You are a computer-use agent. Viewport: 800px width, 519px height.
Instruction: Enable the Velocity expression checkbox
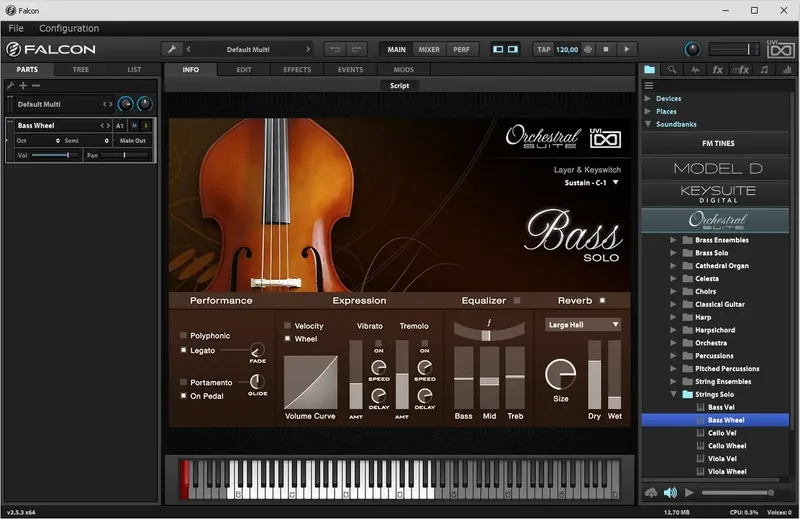[x=288, y=325]
